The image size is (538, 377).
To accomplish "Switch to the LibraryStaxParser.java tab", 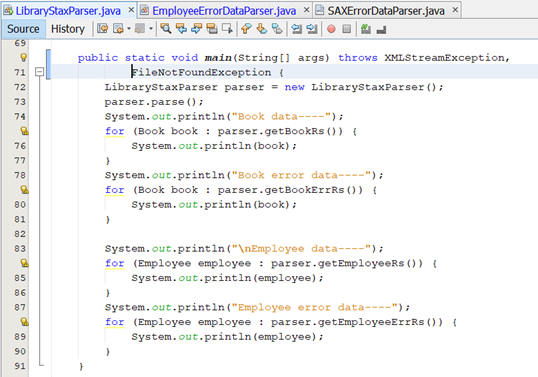I will 68,11.
